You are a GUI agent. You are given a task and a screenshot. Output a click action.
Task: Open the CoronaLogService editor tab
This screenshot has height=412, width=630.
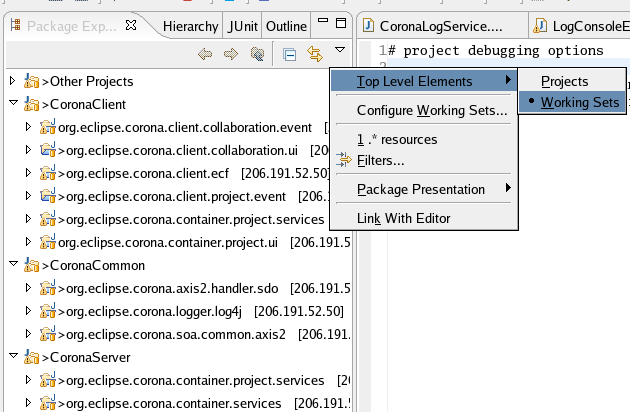[x=442, y=27]
